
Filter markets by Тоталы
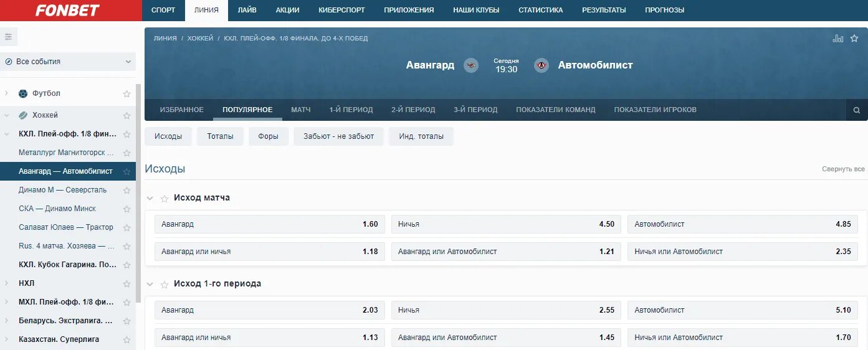coord(221,136)
